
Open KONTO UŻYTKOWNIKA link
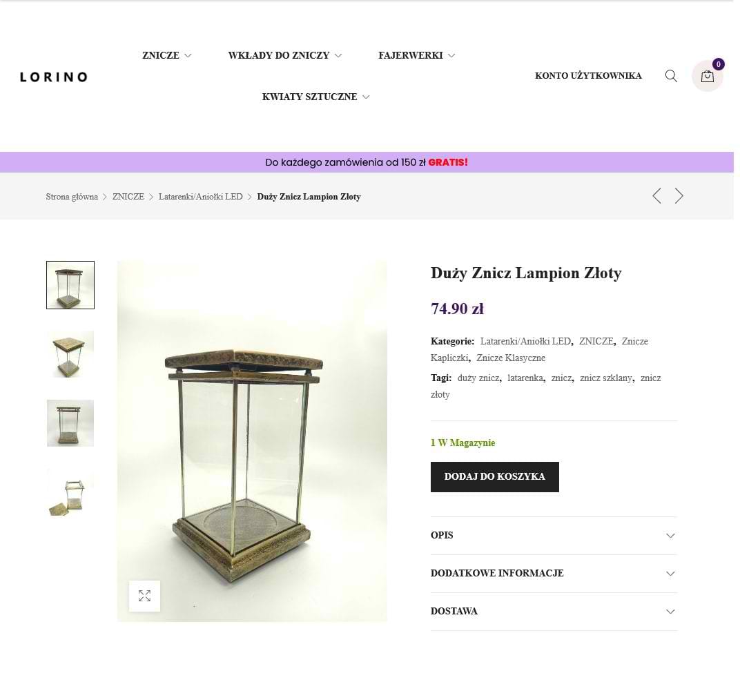point(588,75)
